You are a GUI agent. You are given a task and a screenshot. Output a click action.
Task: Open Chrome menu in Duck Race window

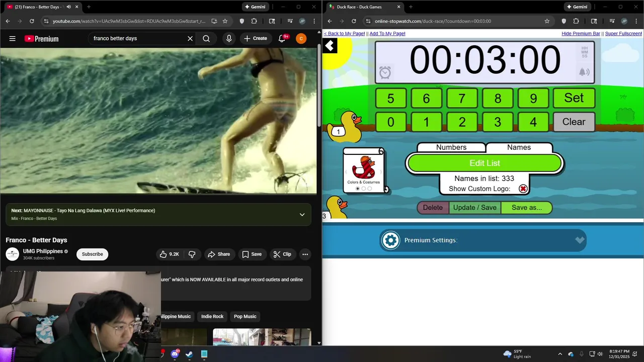[635, 21]
